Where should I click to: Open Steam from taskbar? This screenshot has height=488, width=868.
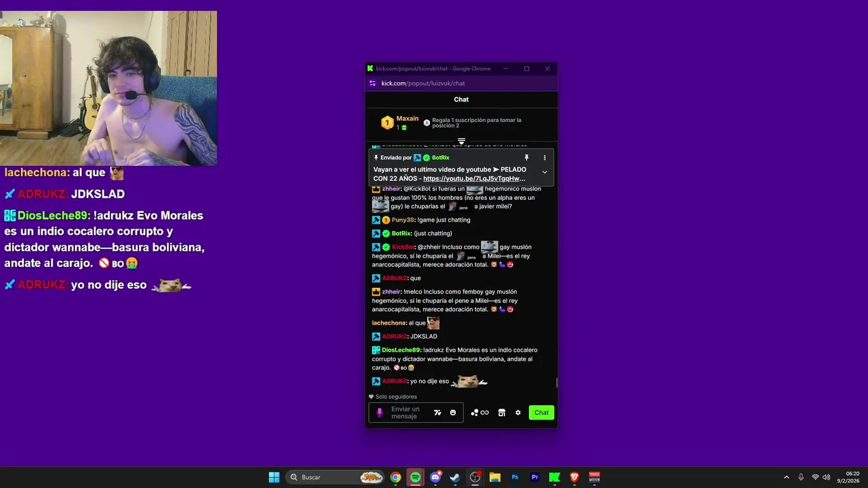[455, 477]
